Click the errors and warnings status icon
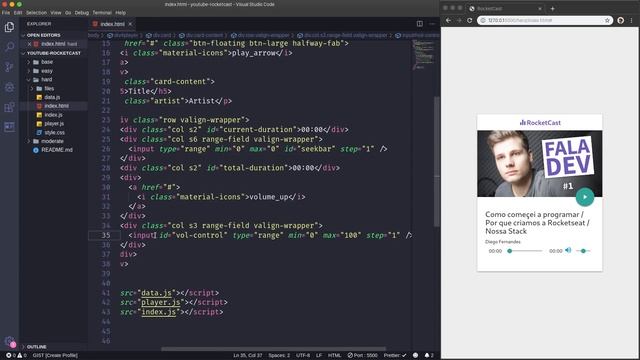This screenshot has height=360, width=640. click(x=16, y=356)
